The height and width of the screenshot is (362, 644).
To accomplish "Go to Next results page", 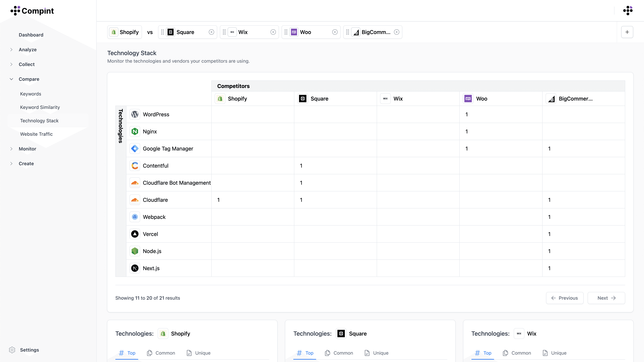I will click(x=606, y=298).
